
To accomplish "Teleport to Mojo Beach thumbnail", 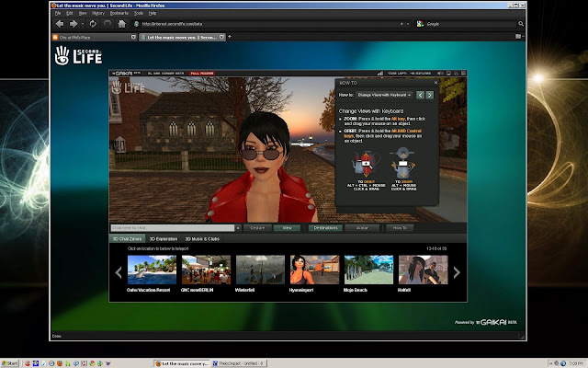I will click(368, 270).
